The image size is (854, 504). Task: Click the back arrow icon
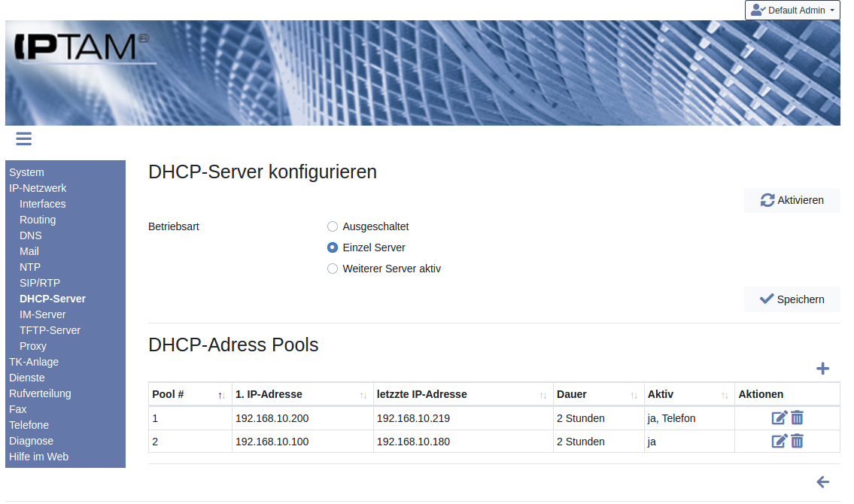pos(822,482)
